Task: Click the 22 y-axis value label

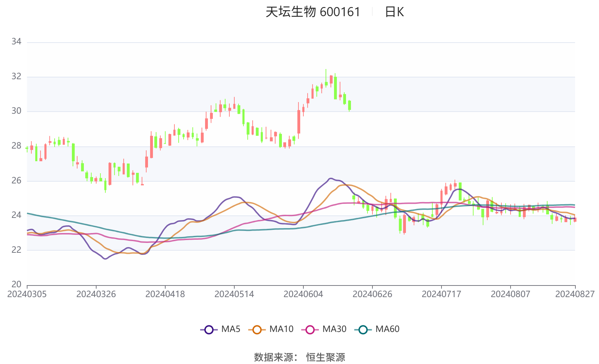Action: (16, 250)
